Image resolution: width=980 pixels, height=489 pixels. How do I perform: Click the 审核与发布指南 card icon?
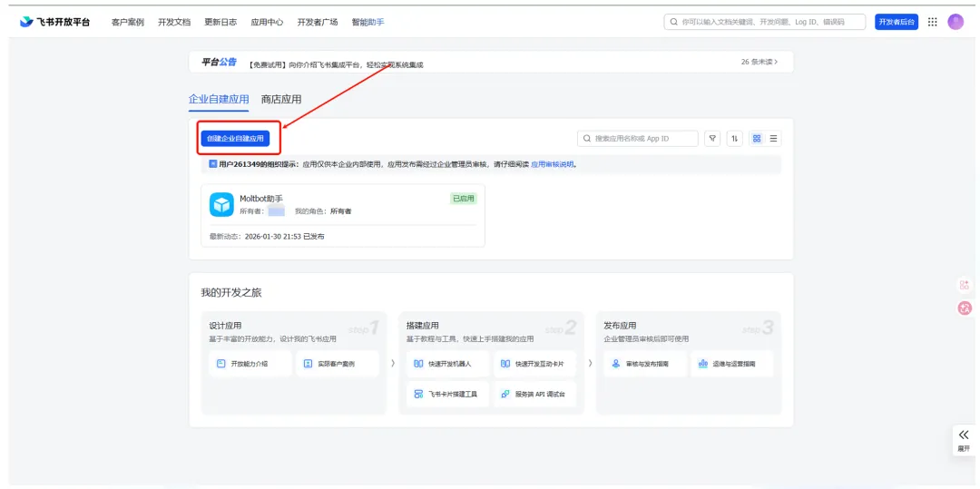click(615, 364)
